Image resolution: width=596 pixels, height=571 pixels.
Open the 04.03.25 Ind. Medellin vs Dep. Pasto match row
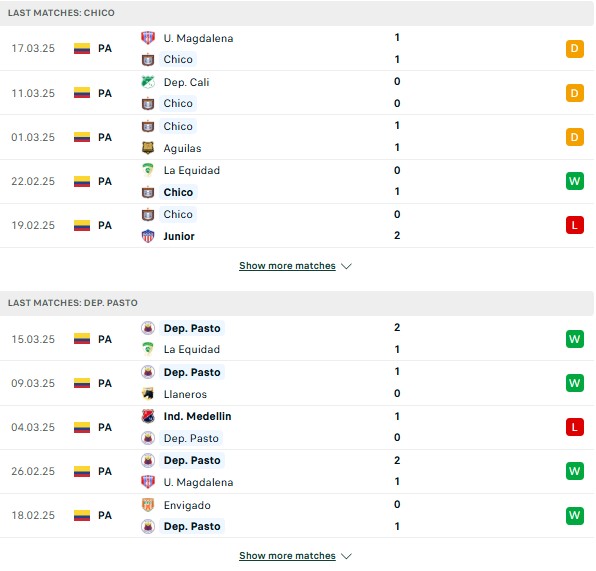tap(296, 427)
